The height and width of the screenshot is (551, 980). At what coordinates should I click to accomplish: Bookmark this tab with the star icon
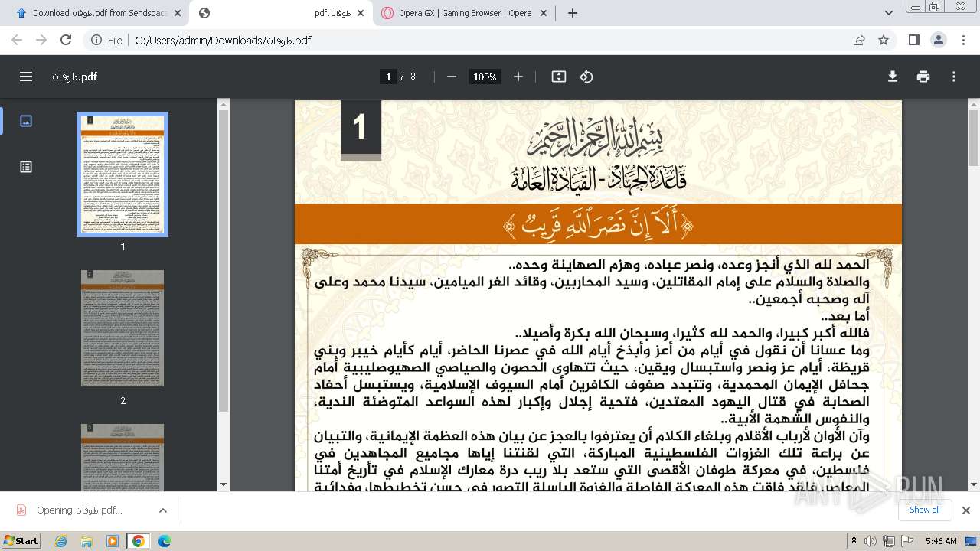click(884, 40)
